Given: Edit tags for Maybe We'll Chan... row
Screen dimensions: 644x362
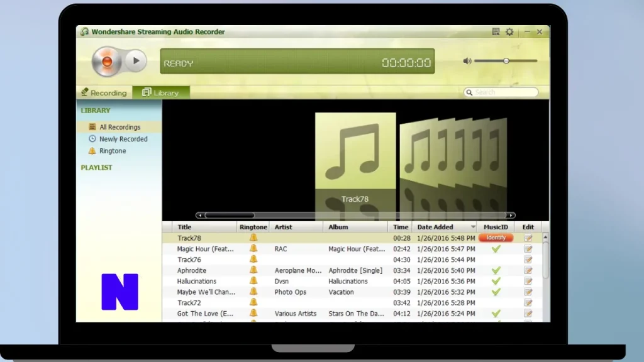Looking at the screenshot, I should [528, 292].
